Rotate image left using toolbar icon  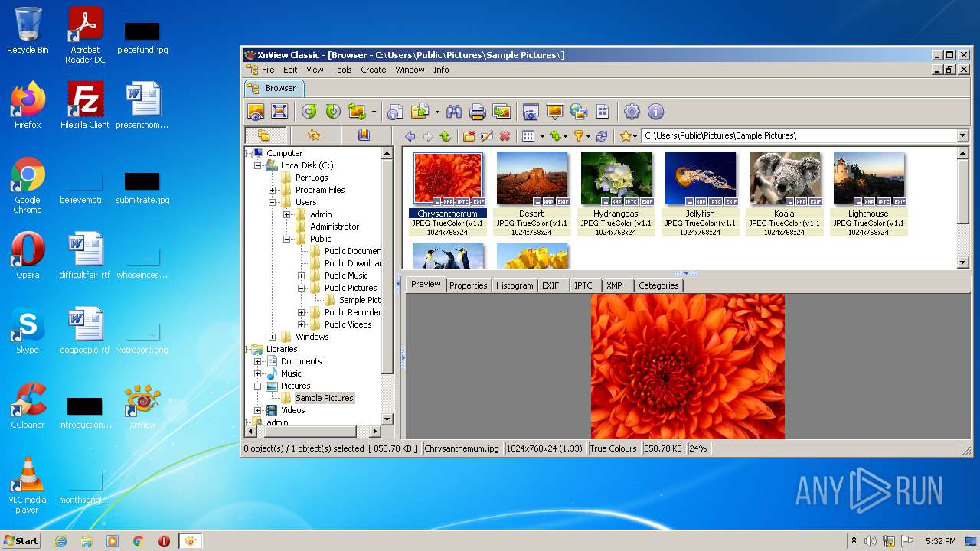point(309,112)
